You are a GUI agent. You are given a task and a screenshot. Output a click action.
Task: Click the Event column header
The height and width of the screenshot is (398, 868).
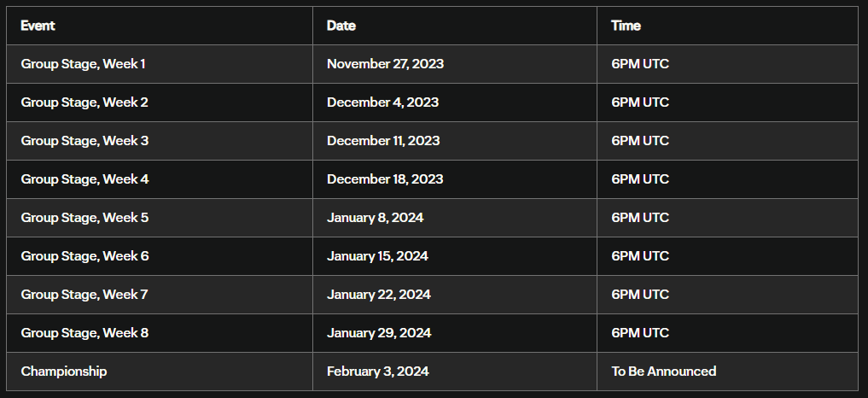coord(38,26)
